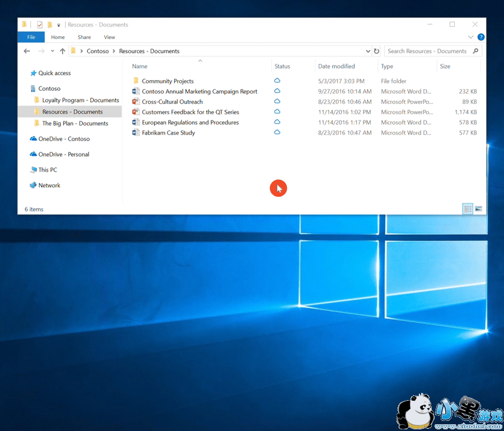The width and height of the screenshot is (504, 431).
Task: Open the Share ribbon tab
Action: coord(84,37)
